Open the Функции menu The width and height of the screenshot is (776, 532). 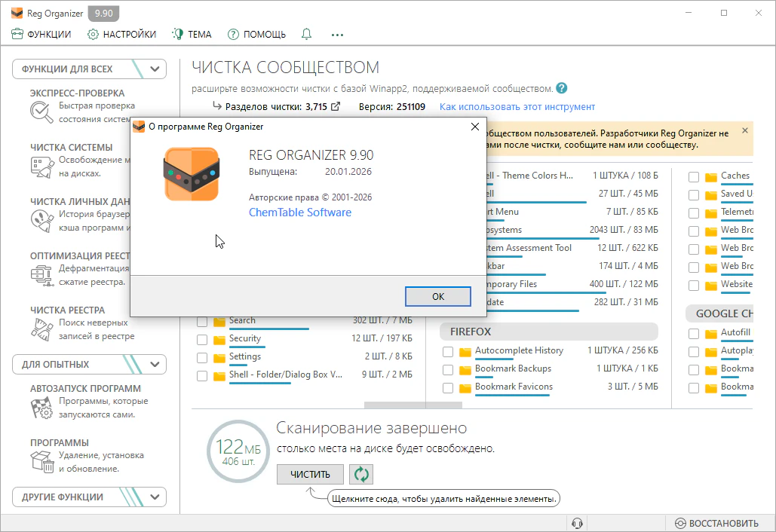(41, 34)
